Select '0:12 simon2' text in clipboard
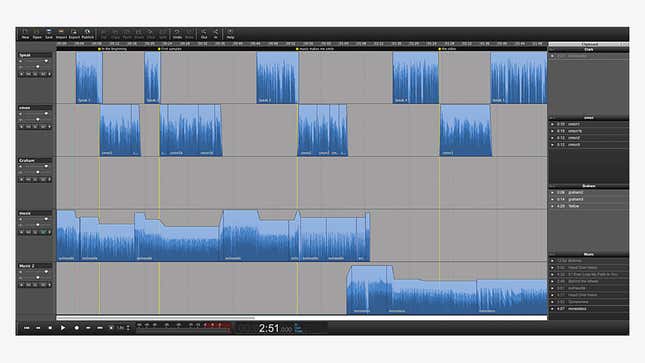 [x=568, y=138]
